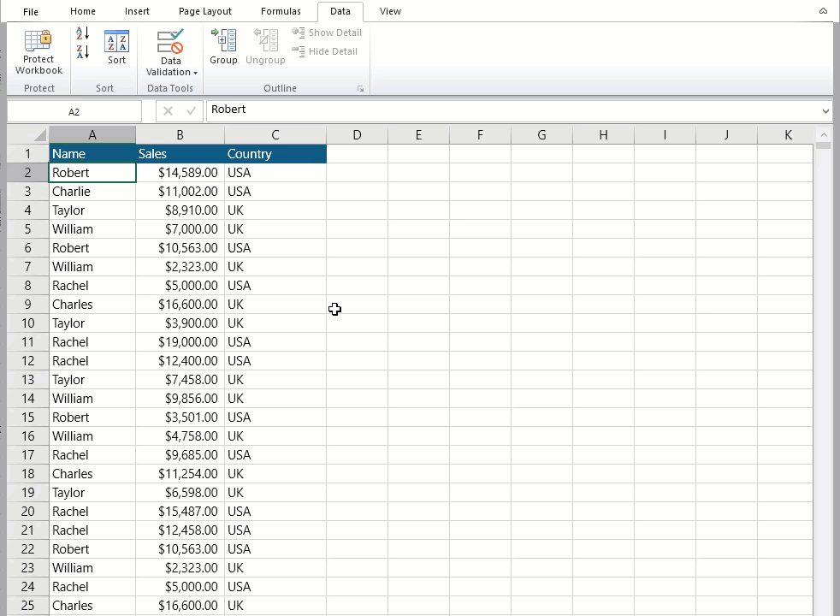Confirm the entry with the formula bar checkmark
The height and width of the screenshot is (616, 840).
(x=191, y=110)
